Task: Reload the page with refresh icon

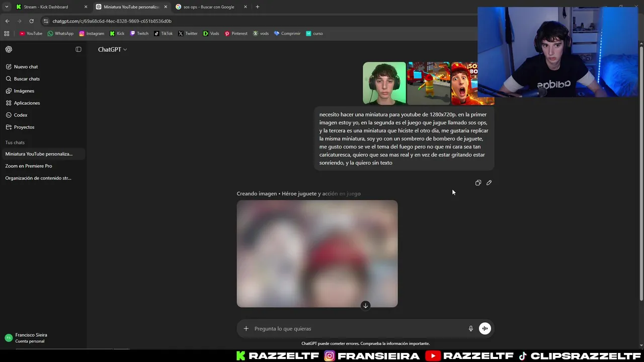Action: [31, 21]
